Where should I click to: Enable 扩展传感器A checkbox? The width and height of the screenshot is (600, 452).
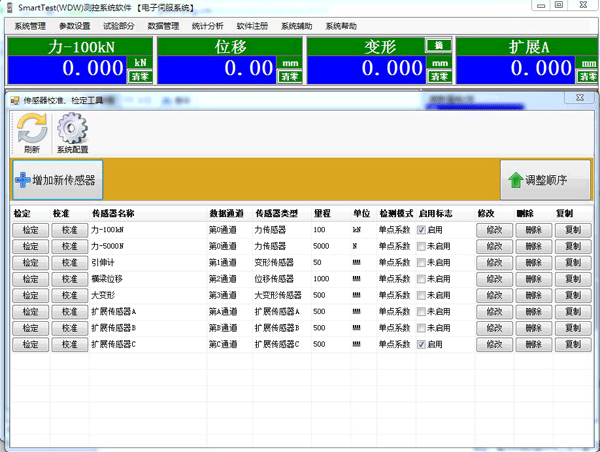pyautogui.click(x=421, y=312)
